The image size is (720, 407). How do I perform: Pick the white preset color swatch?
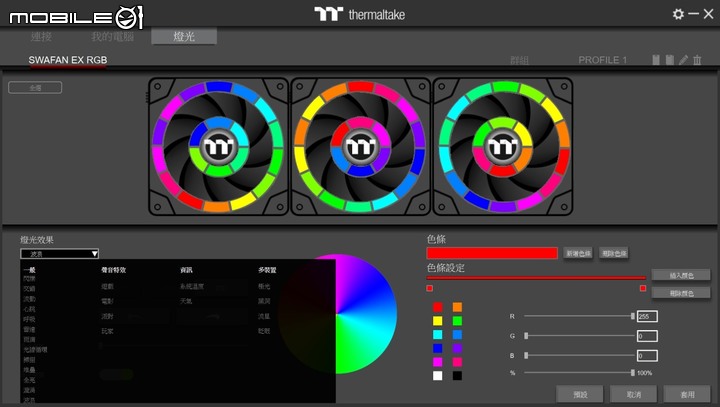(438, 376)
